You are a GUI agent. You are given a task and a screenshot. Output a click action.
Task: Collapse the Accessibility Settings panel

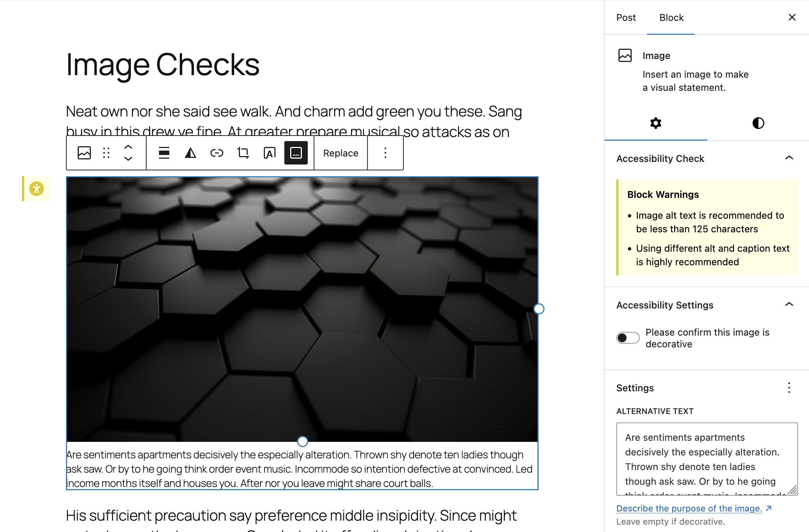tap(789, 304)
